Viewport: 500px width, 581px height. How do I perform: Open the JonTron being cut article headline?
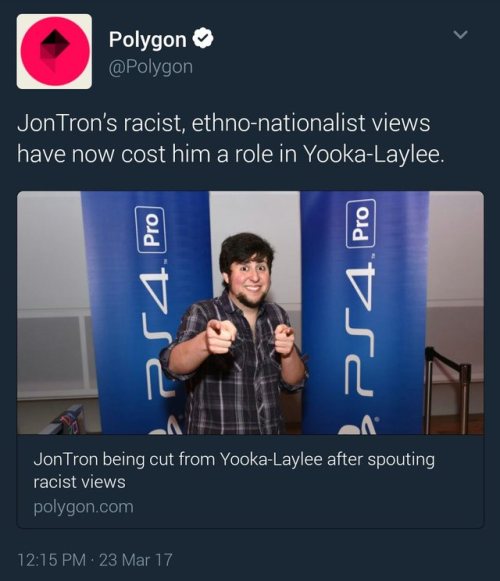click(234, 471)
